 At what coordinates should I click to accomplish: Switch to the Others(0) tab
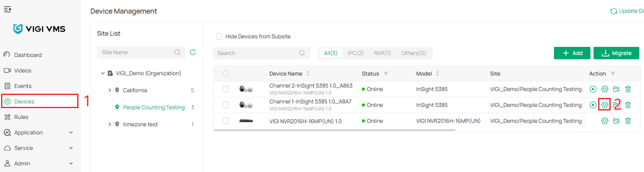pos(413,53)
